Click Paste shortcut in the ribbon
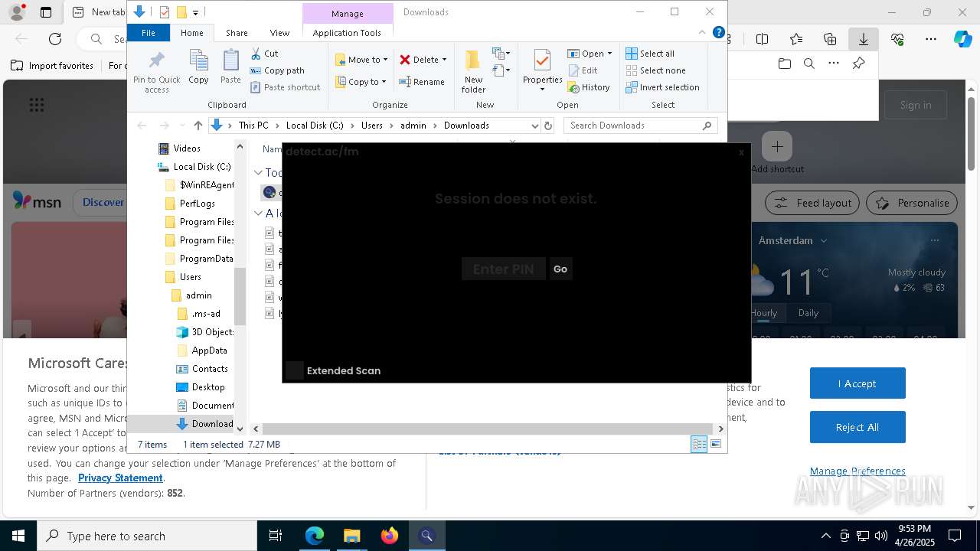The image size is (980, 551). coord(285,87)
